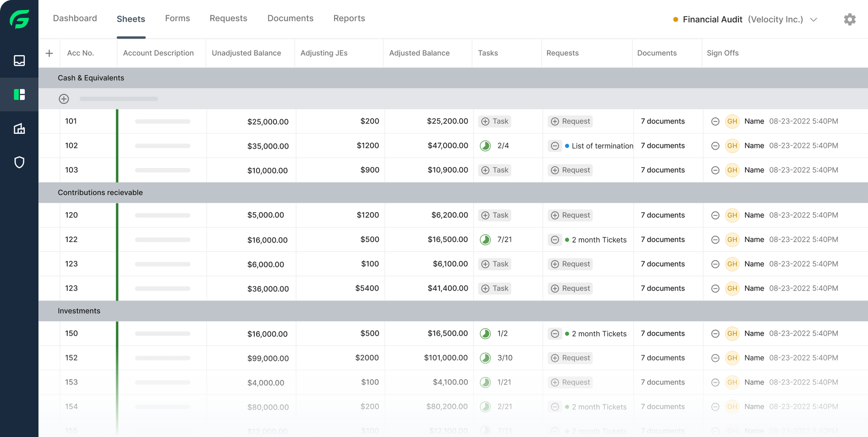868x437 pixels.
Task: Collapse the Investments group
Action: tap(453, 311)
